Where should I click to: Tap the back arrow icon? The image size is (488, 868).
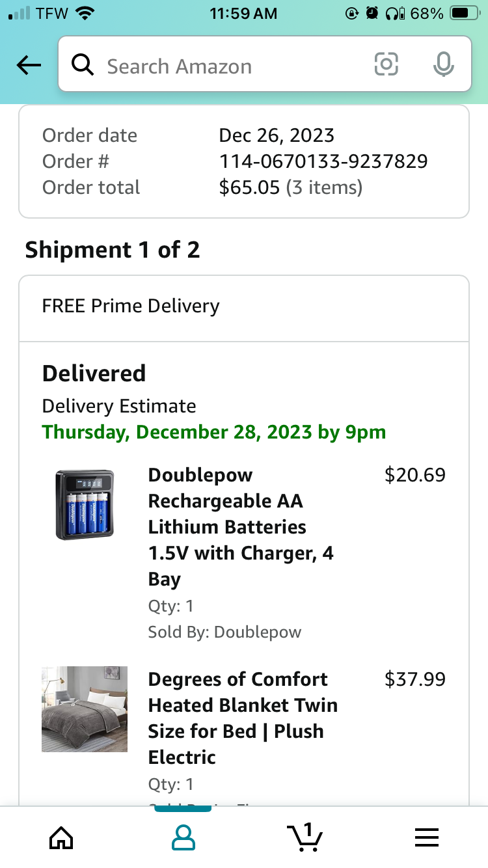29,65
